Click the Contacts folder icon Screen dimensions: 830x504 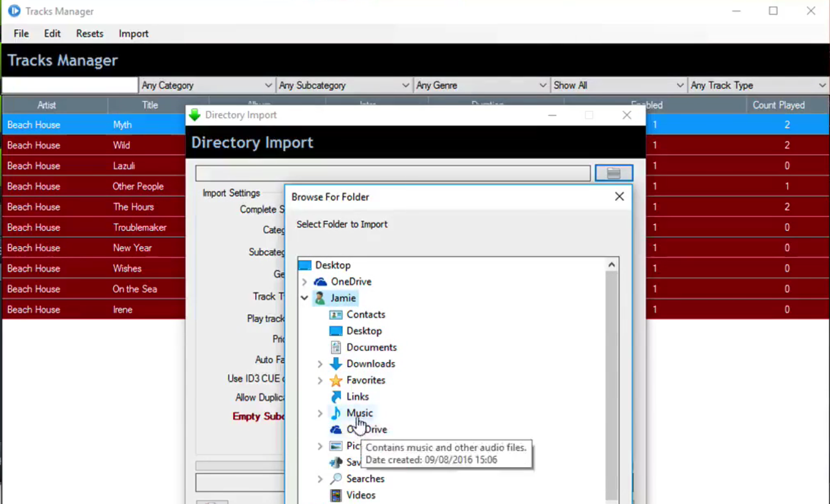coord(335,314)
